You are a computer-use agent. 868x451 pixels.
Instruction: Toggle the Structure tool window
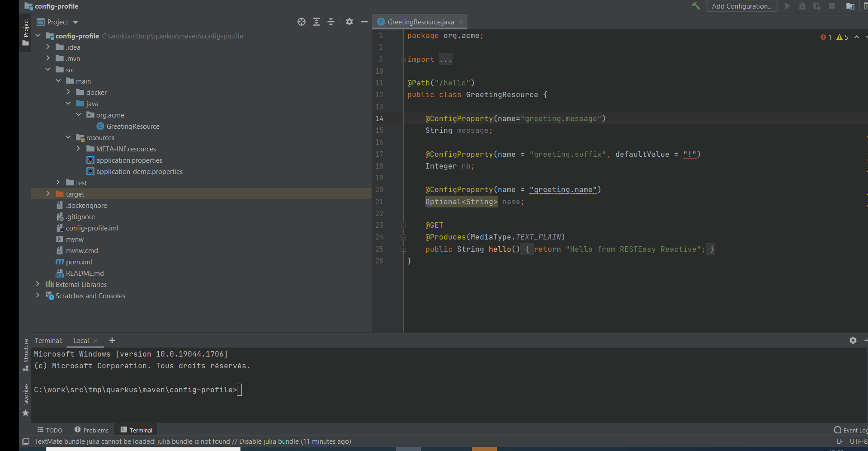[26, 355]
